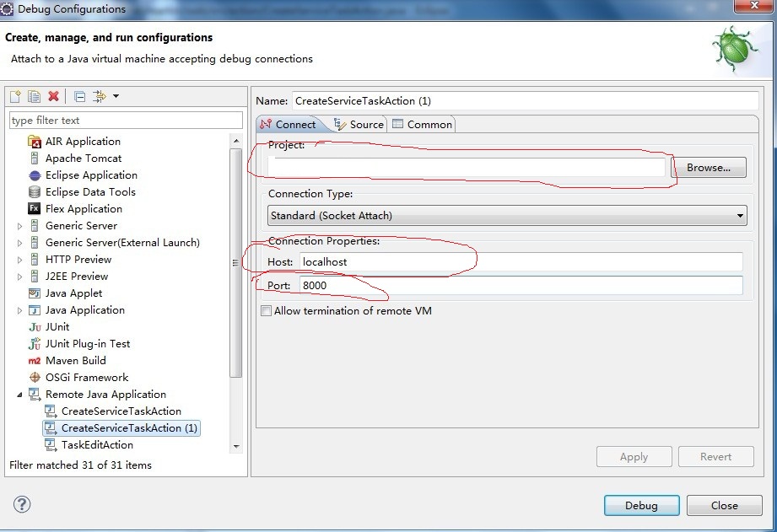The width and height of the screenshot is (777, 532).
Task: Click the Browse button for Project
Action: (x=709, y=167)
